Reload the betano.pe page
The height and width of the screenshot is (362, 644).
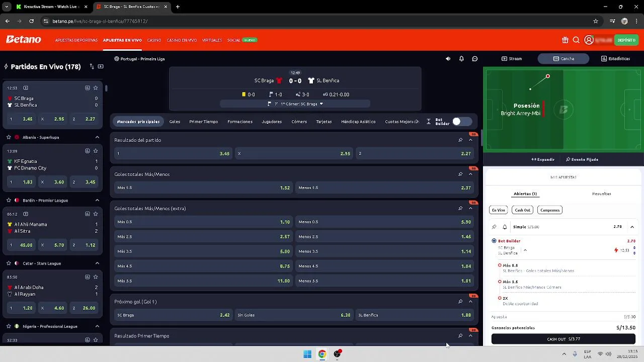pos(31,21)
